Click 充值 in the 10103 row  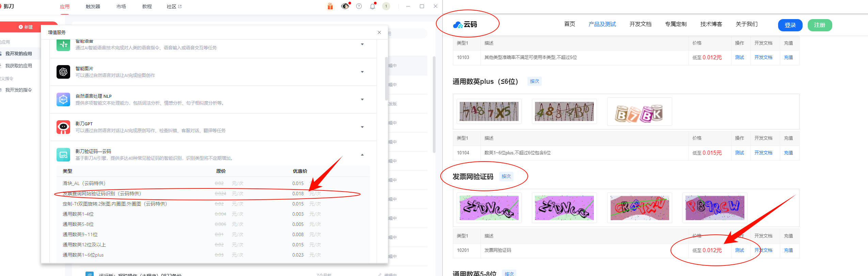[x=788, y=58]
